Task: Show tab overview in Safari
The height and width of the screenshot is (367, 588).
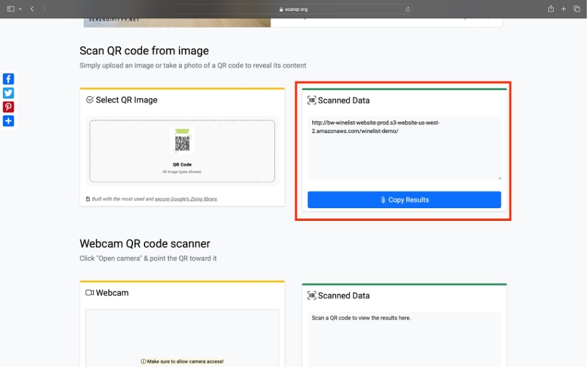Action: (576, 9)
